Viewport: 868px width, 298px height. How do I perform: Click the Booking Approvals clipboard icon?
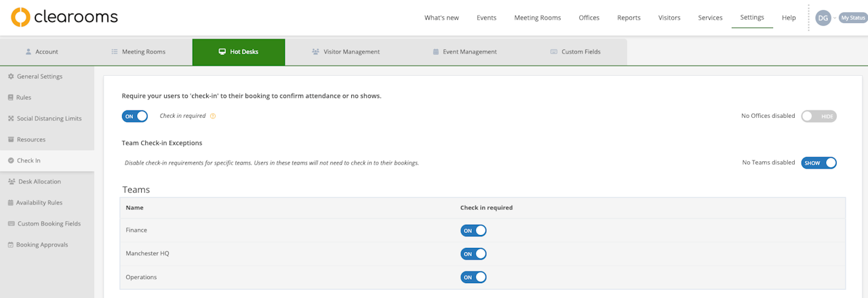point(10,244)
